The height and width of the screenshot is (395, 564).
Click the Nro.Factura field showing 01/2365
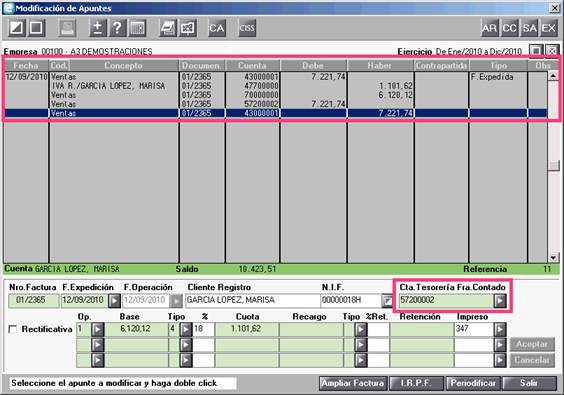[x=33, y=300]
